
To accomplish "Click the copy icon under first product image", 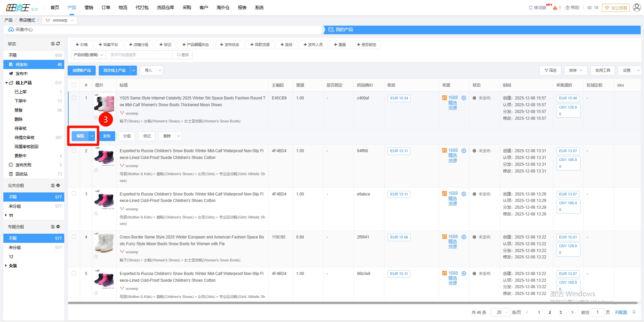I will pyautogui.click(x=96, y=118).
